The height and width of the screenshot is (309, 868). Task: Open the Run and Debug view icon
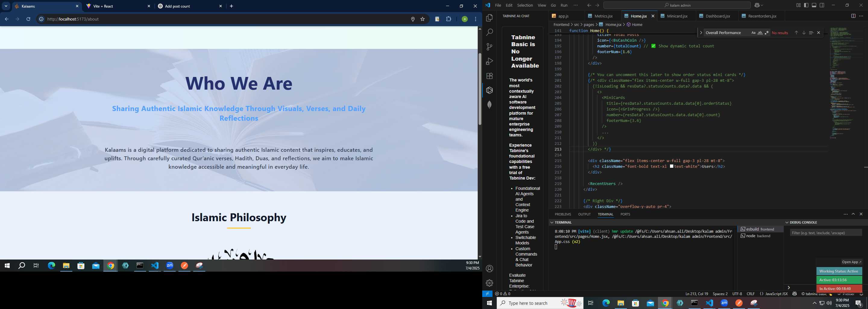489,61
